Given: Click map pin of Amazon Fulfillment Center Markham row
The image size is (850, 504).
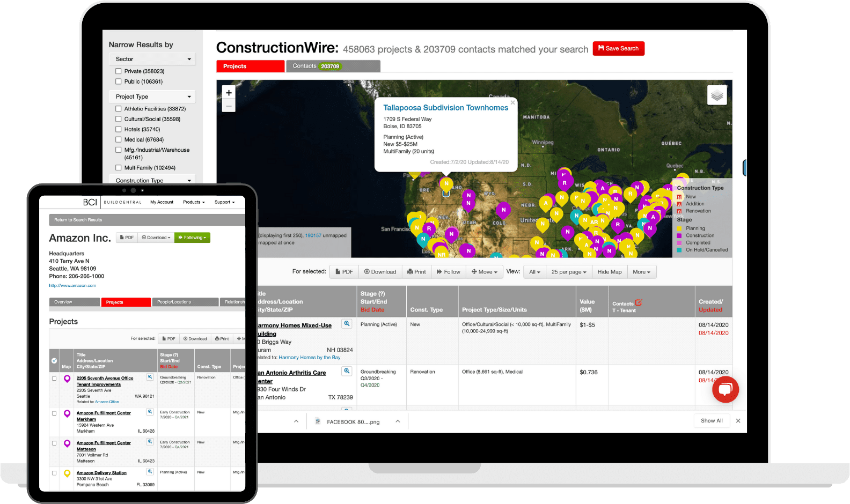Looking at the screenshot, I should pos(67,414).
